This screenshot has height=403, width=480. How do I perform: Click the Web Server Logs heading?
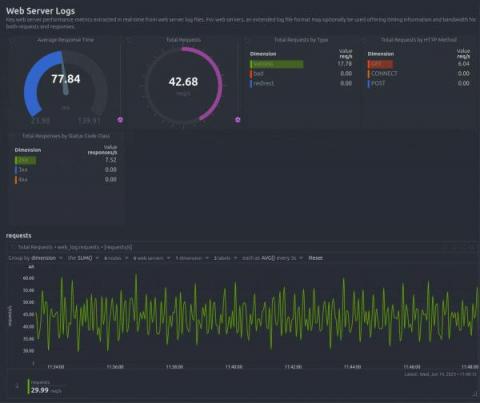click(41, 11)
